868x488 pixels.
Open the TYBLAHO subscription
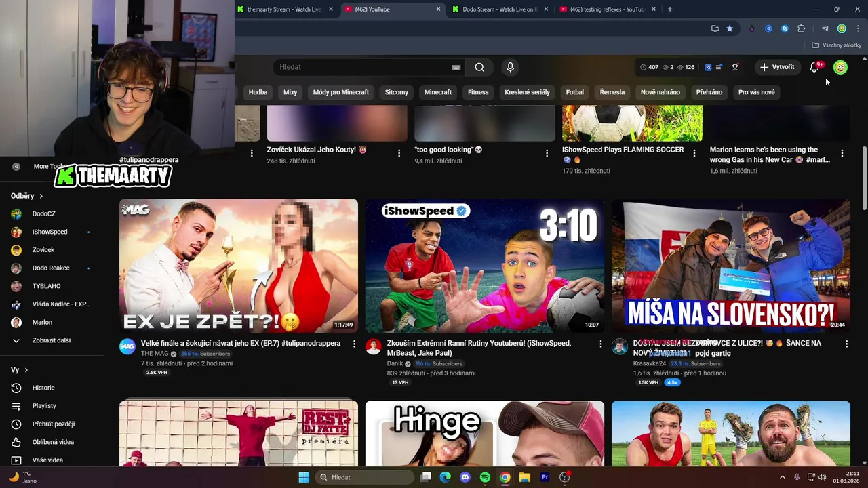(46, 286)
